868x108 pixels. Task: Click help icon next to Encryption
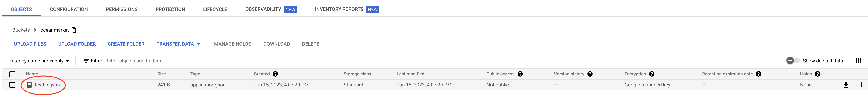[x=651, y=74]
